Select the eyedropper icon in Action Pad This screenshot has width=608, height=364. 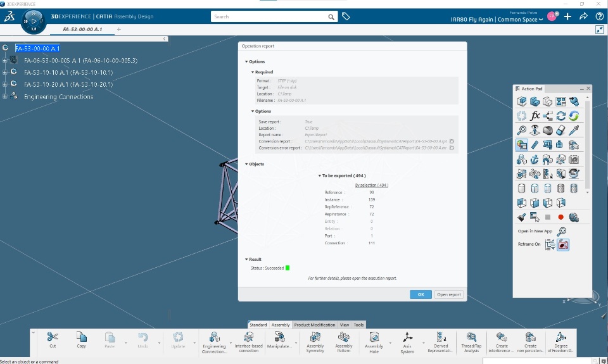pos(574,130)
